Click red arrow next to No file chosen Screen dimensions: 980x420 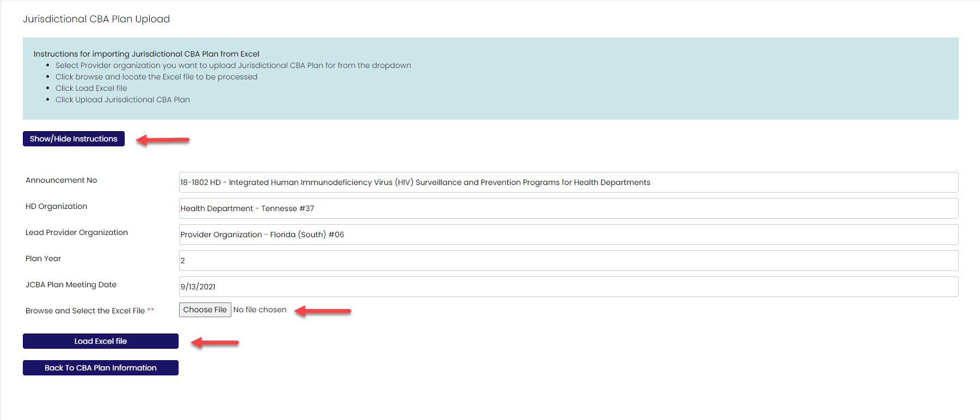323,311
